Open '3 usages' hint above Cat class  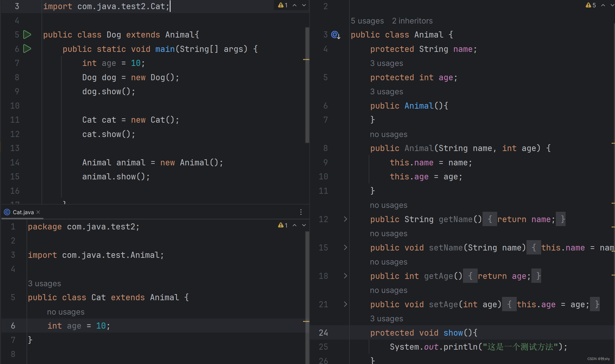45,283
